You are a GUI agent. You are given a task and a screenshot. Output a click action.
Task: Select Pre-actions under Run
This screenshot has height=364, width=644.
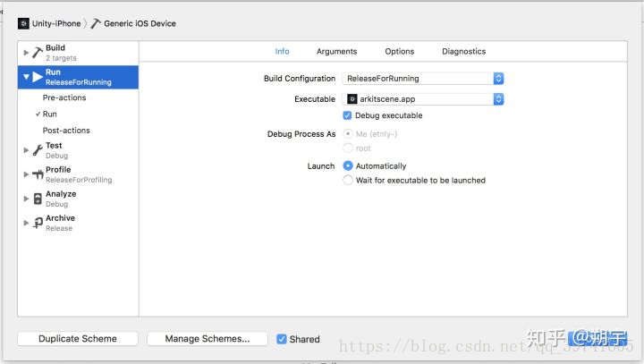tap(64, 97)
